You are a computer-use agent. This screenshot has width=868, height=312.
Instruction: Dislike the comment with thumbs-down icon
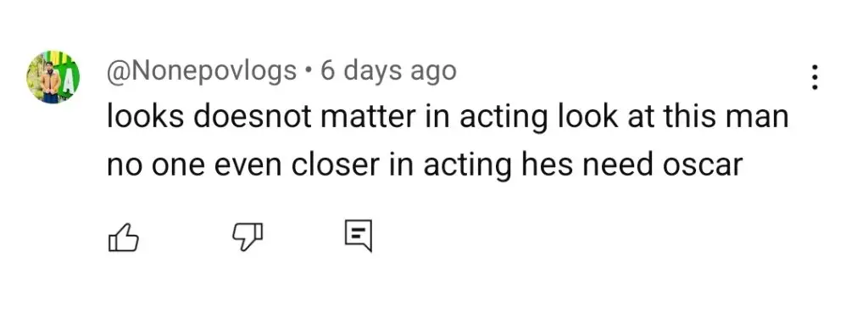pyautogui.click(x=247, y=238)
